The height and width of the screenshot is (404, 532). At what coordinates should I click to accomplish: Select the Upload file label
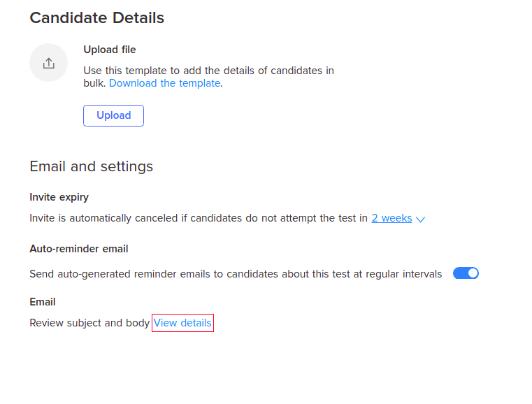pyautogui.click(x=110, y=50)
